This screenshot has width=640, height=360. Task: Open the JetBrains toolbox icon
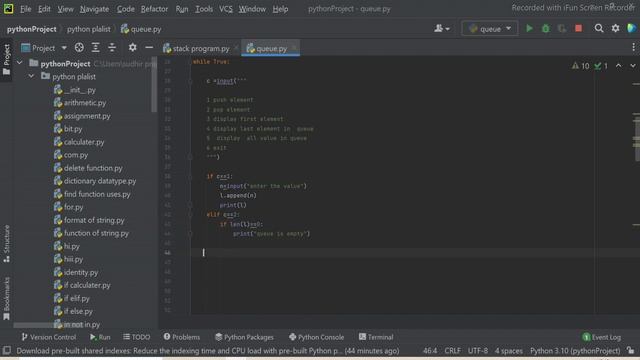click(x=631, y=28)
